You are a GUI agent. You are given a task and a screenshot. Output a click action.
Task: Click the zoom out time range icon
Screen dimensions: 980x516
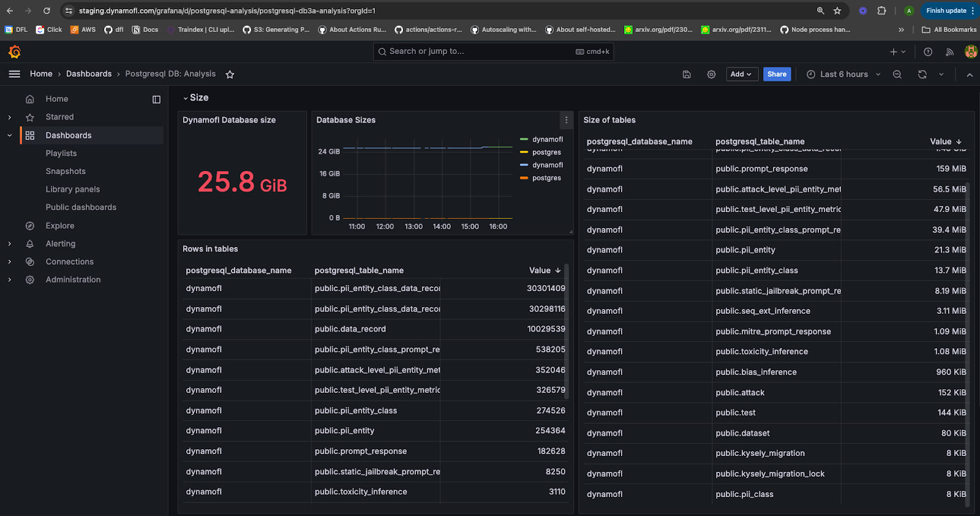[x=897, y=74]
